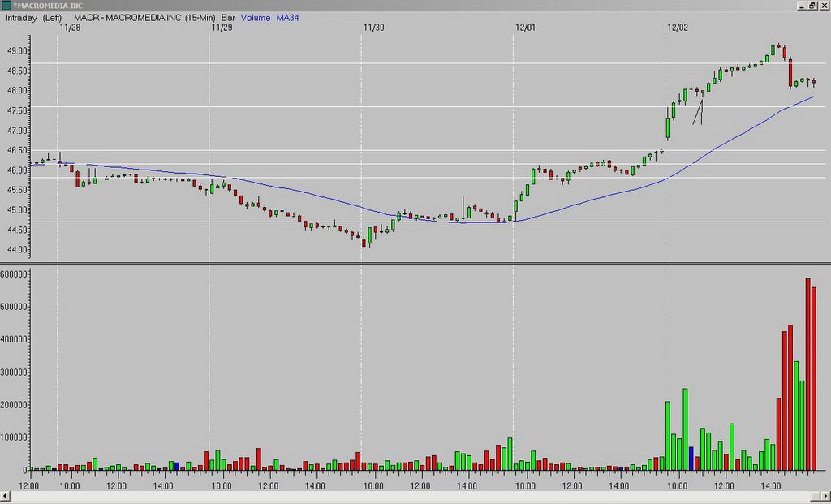Click the 44.00 price axis label
This screenshot has height=504, width=831.
click(18, 250)
